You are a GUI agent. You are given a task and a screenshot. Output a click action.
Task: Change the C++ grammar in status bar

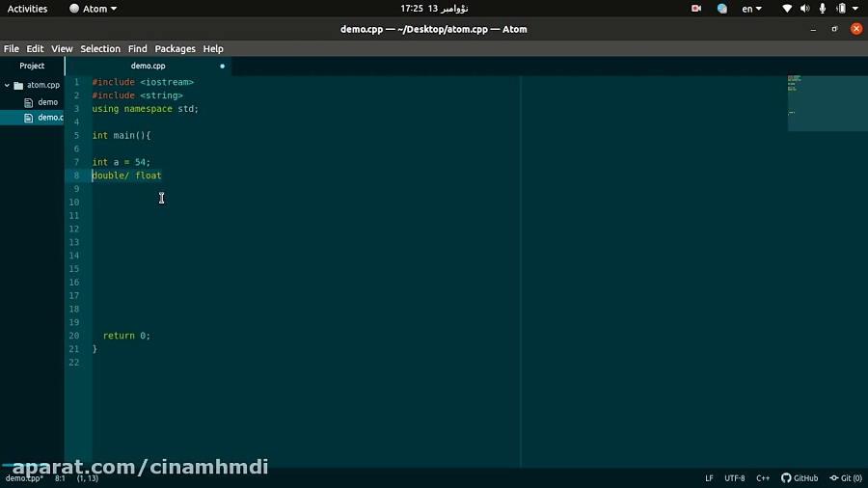click(x=763, y=478)
